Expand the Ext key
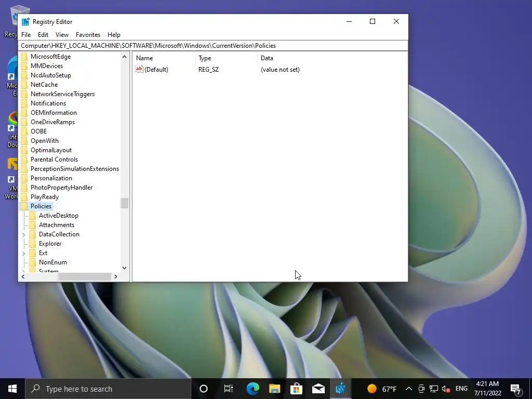The image size is (532, 399). [23, 253]
